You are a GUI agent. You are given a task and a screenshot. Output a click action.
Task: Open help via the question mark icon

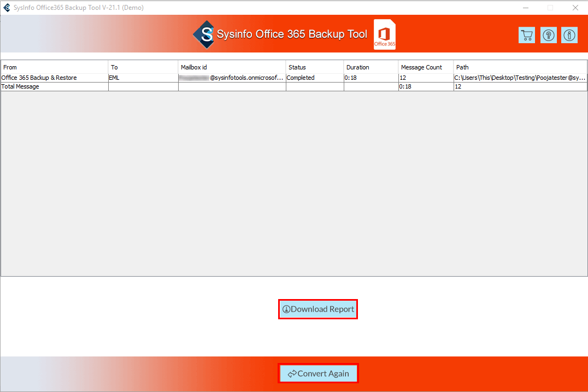tap(548, 35)
